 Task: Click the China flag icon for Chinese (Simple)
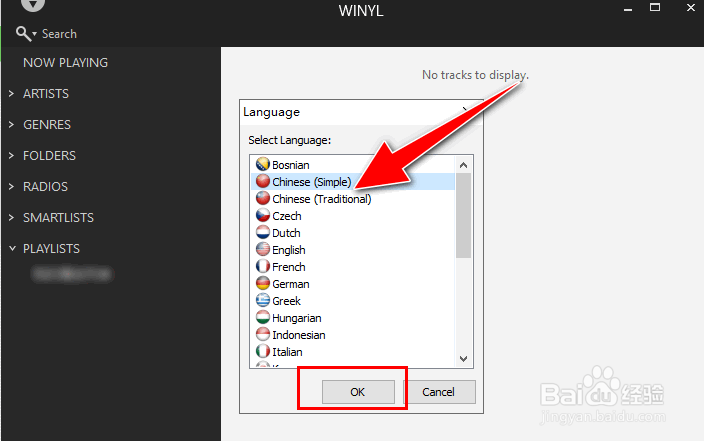point(263,181)
